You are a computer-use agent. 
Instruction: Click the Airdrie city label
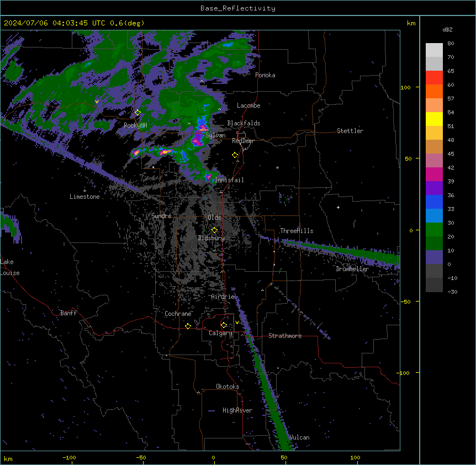[223, 297]
